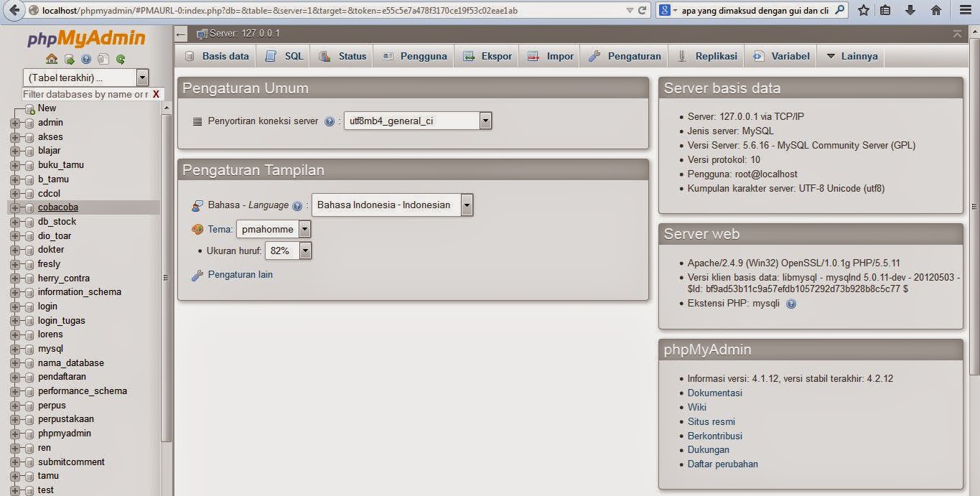
Task: Click the reload navigation panel icon
Action: tap(121, 60)
